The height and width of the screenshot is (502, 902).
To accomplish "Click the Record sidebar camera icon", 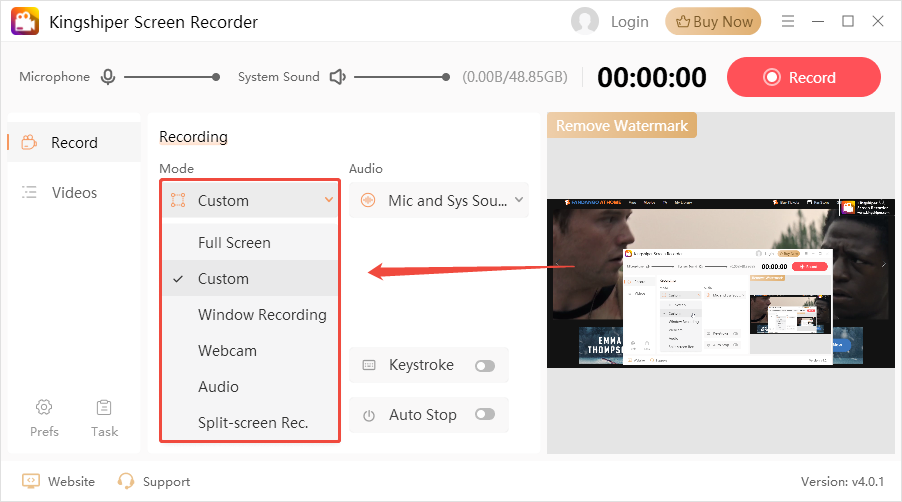I will tap(29, 142).
